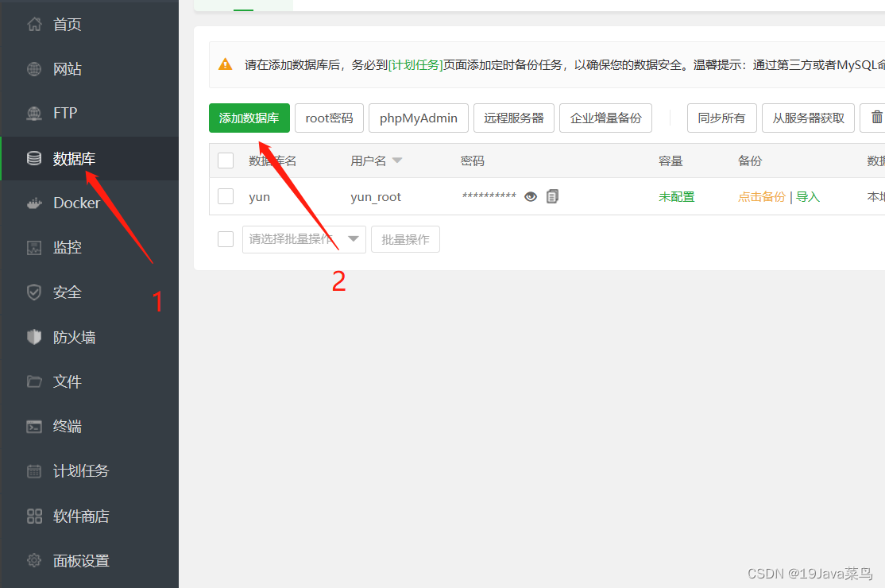
Task: Click the yun database name cell
Action: click(260, 197)
